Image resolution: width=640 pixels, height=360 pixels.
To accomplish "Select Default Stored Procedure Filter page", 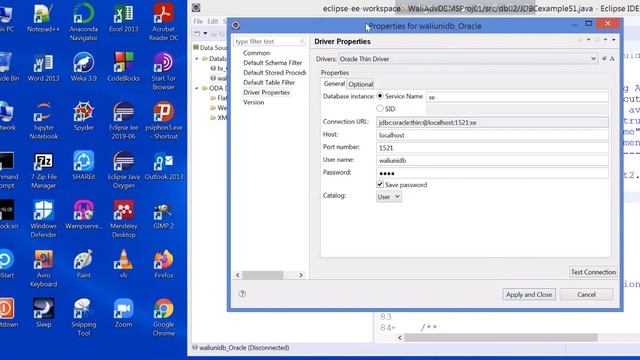I will [274, 73].
